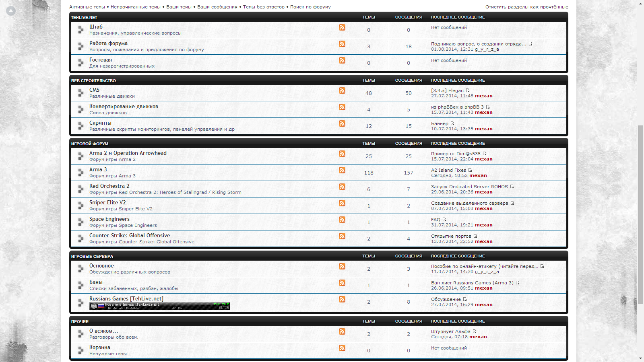Open Ваши темы link
Viewport: 644px width, 362px height.
179,7
